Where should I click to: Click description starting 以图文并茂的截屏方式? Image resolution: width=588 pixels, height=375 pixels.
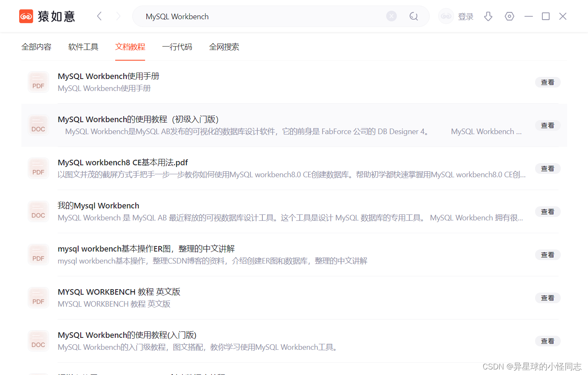tap(292, 175)
